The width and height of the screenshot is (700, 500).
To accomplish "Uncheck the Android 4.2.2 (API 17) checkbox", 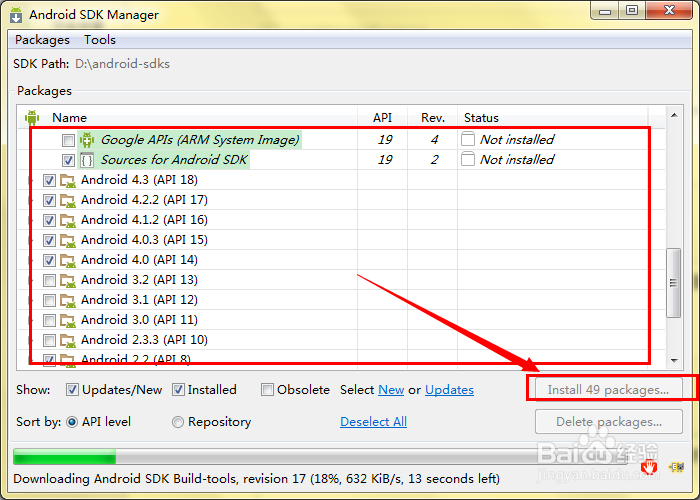I will pyautogui.click(x=49, y=200).
